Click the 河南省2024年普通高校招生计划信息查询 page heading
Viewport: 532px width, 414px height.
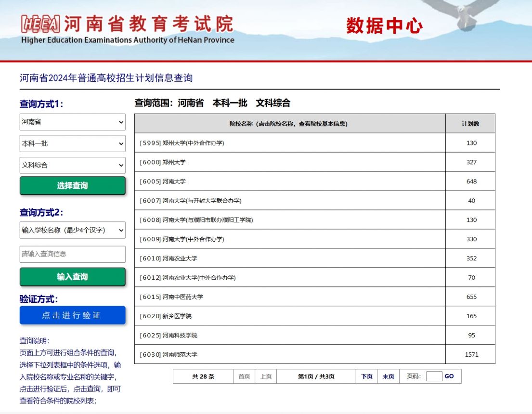tap(106, 78)
